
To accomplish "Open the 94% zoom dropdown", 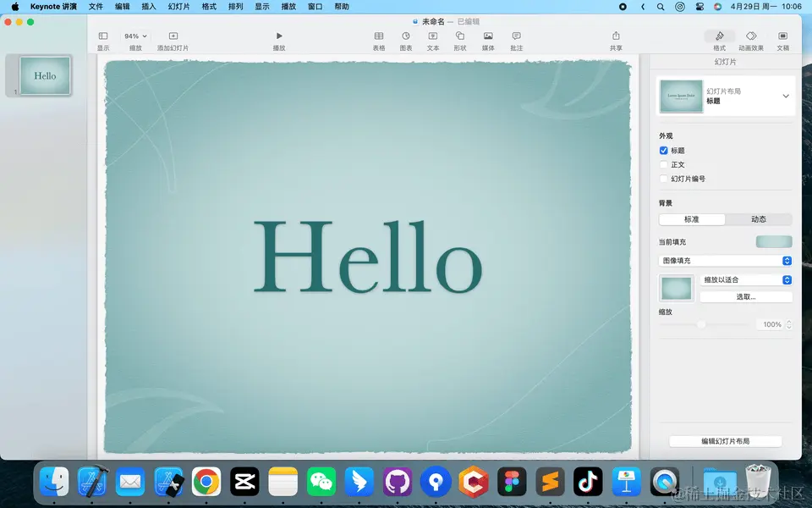I will tap(135, 36).
